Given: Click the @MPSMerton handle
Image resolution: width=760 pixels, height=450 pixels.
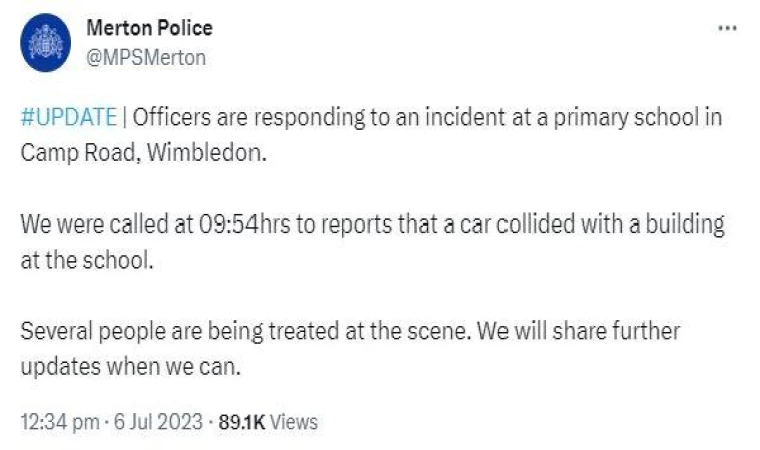Looking at the screenshot, I should [146, 57].
